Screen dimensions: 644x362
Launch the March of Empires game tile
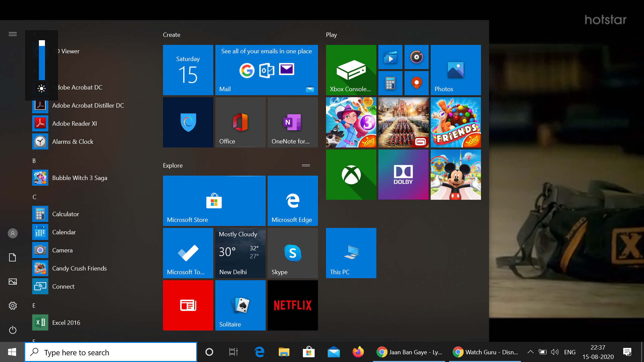[404, 122]
